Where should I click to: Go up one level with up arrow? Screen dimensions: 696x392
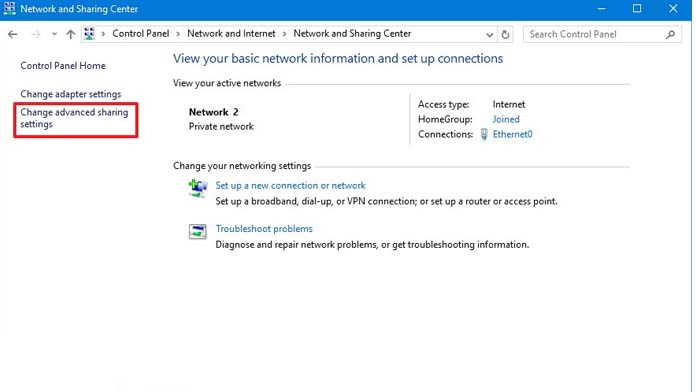coord(71,34)
